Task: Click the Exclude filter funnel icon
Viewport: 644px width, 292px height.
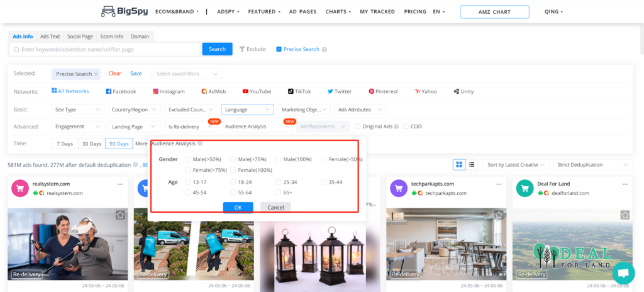Action: [x=242, y=49]
